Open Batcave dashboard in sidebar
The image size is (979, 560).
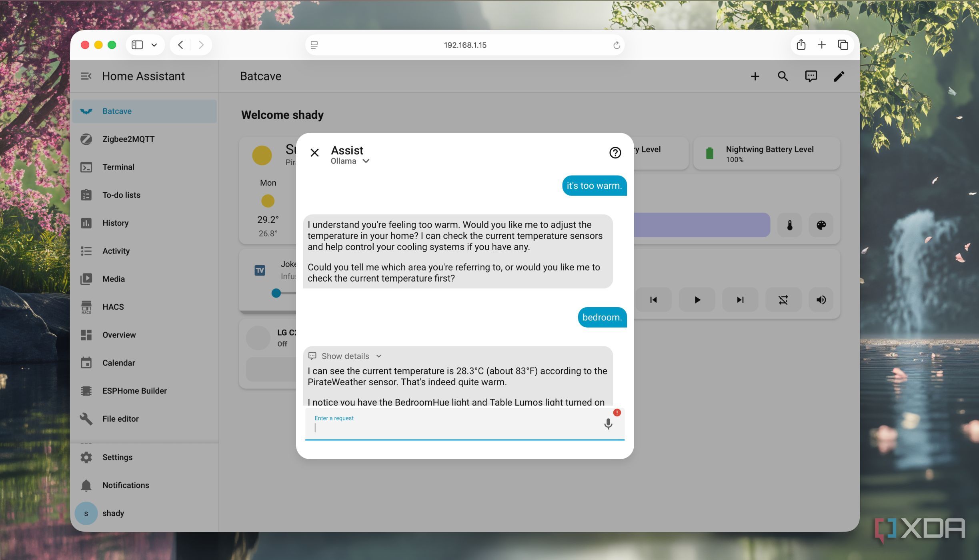coord(144,111)
